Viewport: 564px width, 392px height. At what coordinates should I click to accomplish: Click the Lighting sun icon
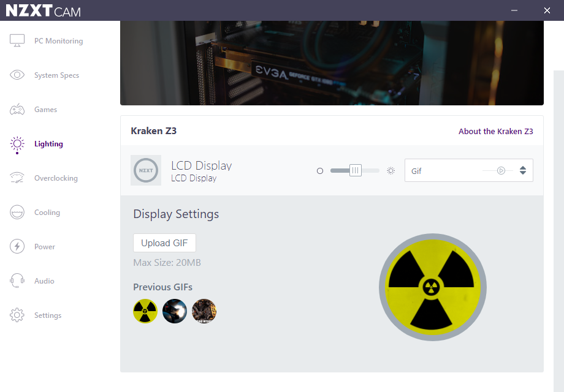click(x=17, y=145)
